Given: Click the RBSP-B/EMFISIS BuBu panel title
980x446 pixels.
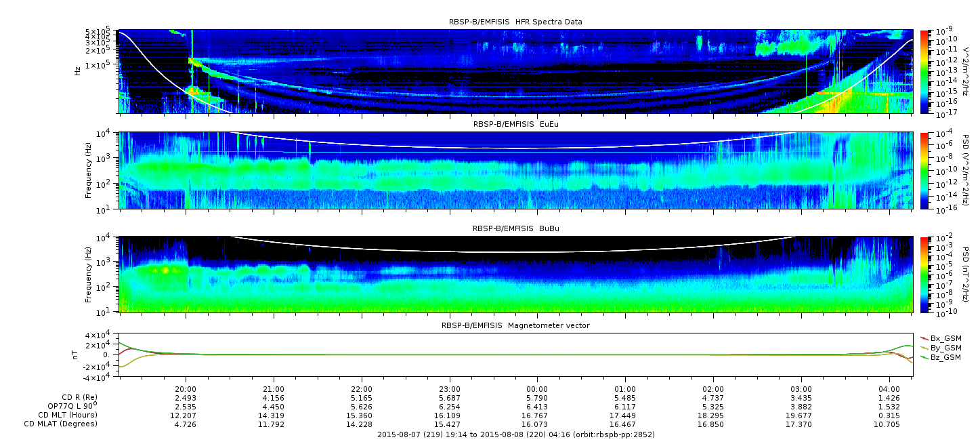Looking at the screenshot, I should tap(515, 229).
